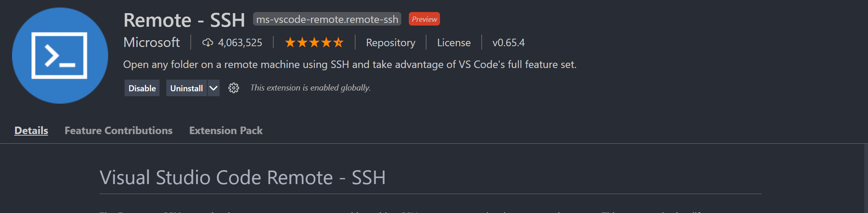Click the 4,063,525 install count

pyautogui.click(x=240, y=43)
